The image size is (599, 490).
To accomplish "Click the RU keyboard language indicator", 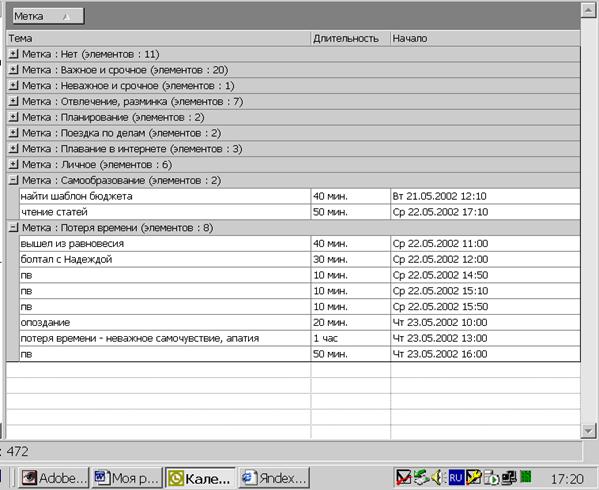I will pos(456,477).
